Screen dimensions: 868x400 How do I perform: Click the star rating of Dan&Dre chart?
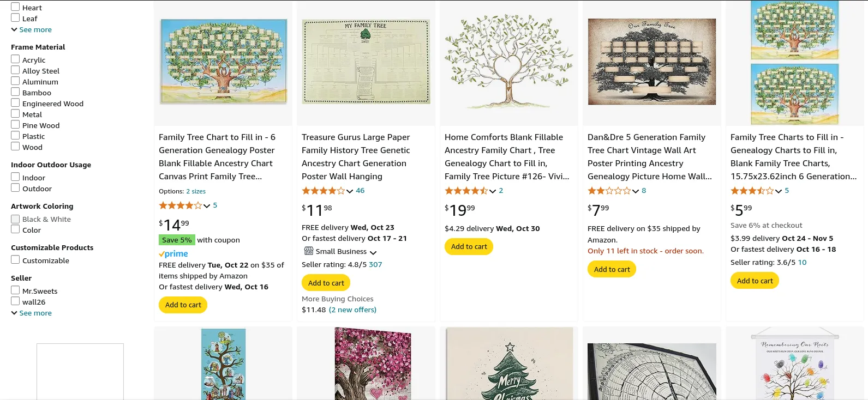pyautogui.click(x=609, y=191)
